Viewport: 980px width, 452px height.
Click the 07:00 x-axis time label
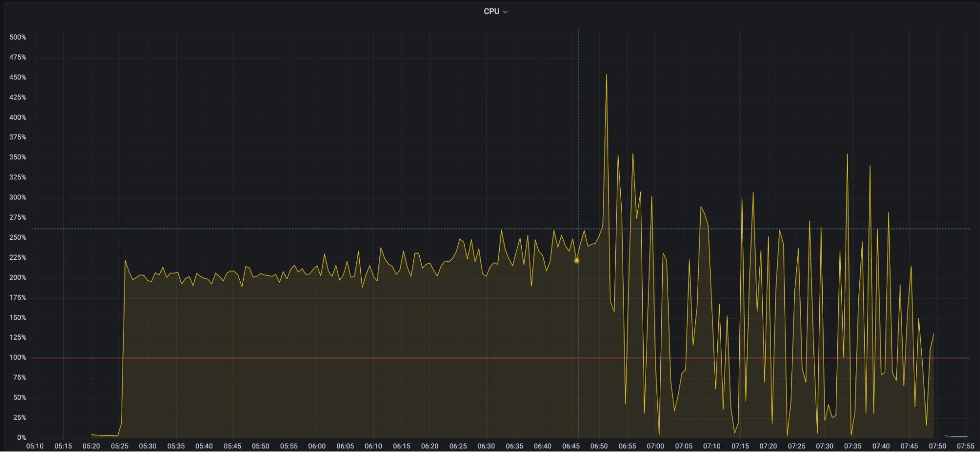[655, 446]
